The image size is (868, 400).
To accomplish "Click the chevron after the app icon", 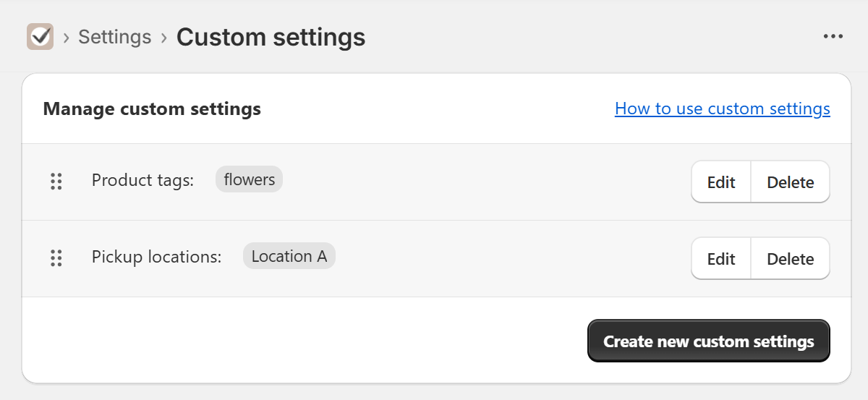I will (66, 37).
